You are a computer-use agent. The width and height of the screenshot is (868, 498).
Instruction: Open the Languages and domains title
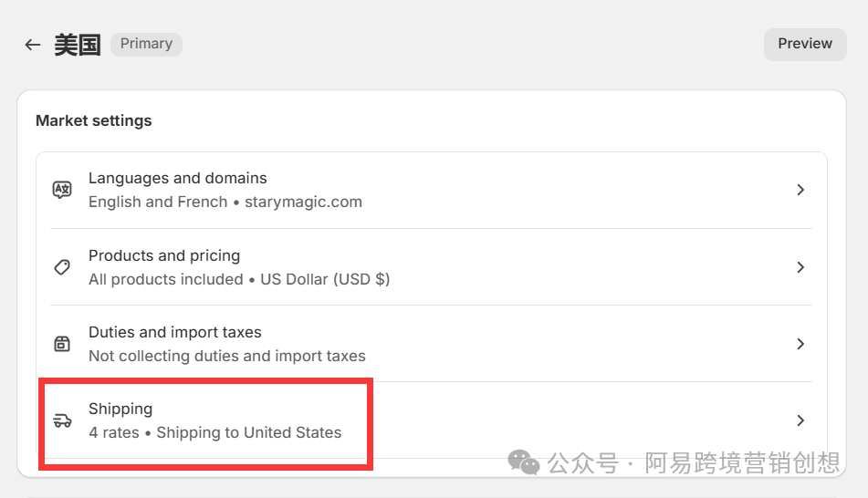[177, 178]
